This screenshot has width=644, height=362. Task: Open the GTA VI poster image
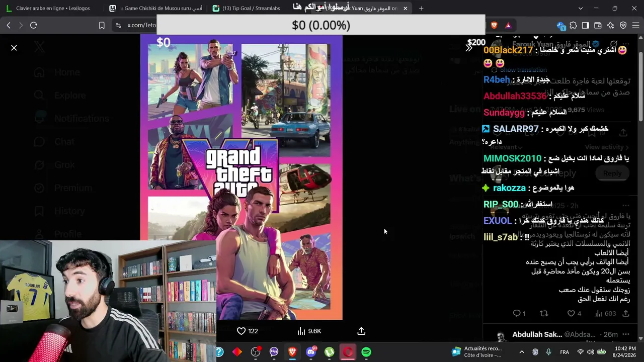[241, 177]
